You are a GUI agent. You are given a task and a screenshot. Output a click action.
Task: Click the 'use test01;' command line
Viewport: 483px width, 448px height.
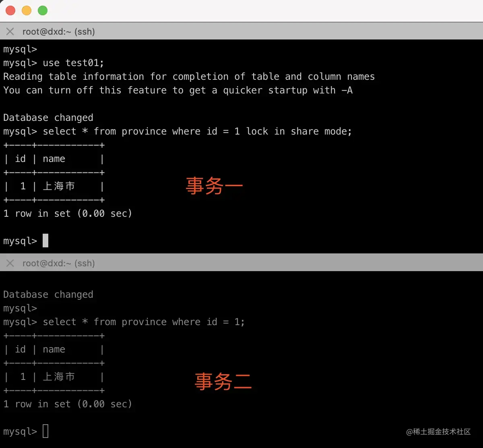coord(54,63)
